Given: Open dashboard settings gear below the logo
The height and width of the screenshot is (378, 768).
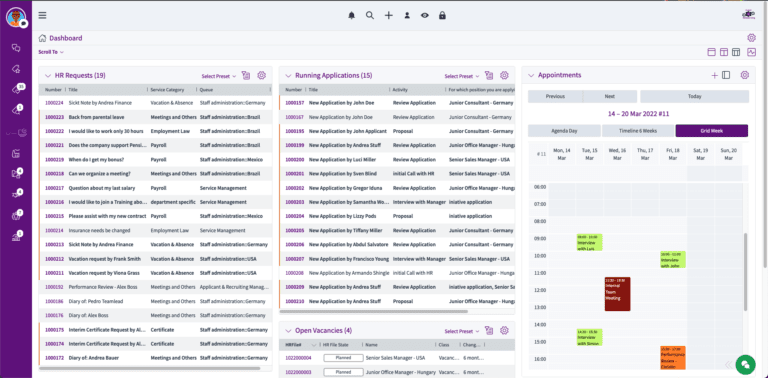Looking at the screenshot, I should [x=751, y=38].
